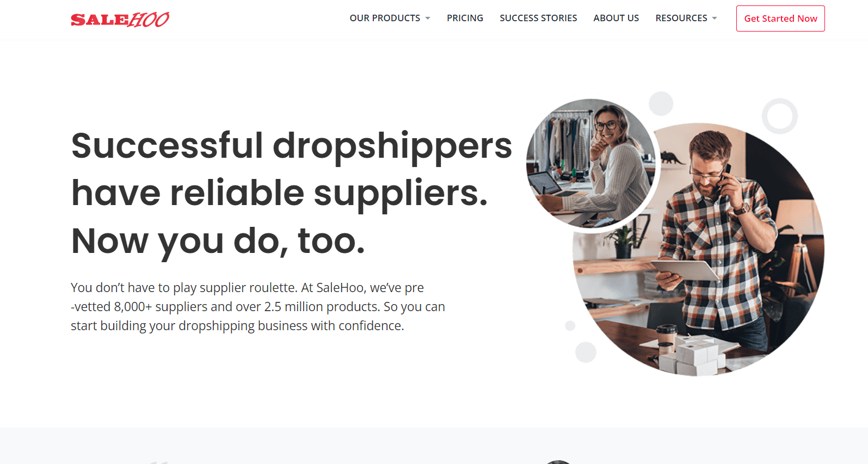This screenshot has height=464, width=868.
Task: Click the Get Started Now button
Action: (x=780, y=18)
